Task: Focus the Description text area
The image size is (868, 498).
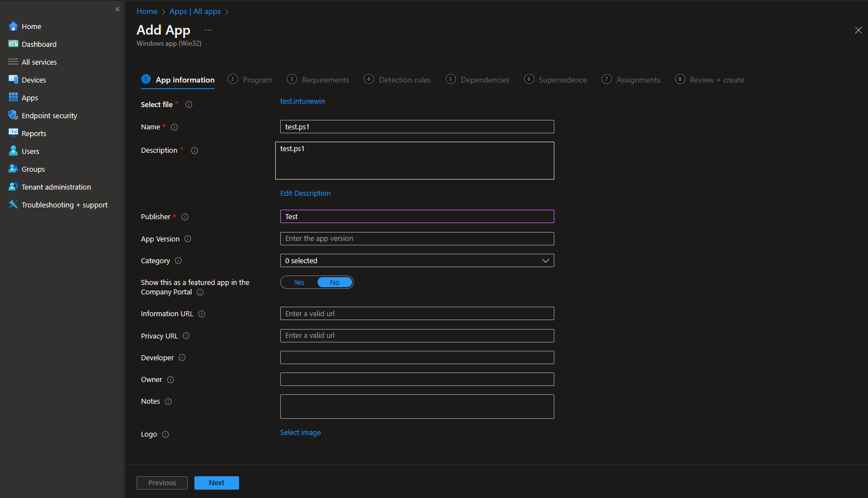Action: (415, 161)
